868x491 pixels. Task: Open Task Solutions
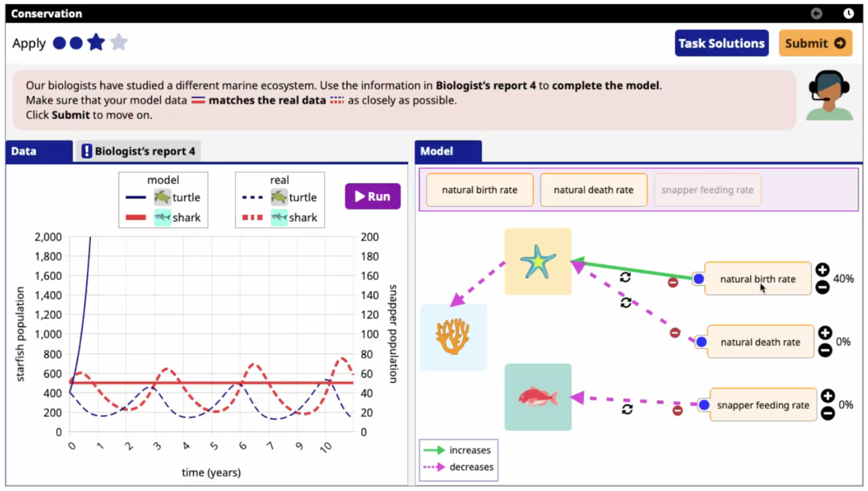coord(721,43)
